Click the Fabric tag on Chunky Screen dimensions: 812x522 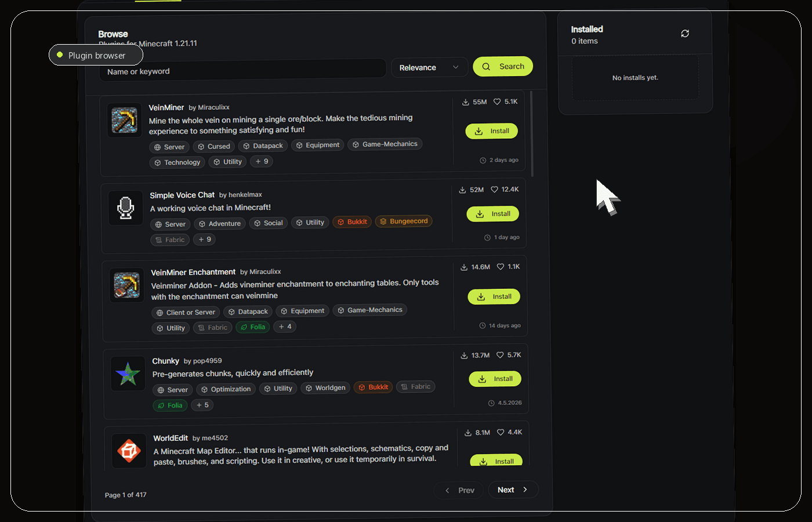coord(416,387)
